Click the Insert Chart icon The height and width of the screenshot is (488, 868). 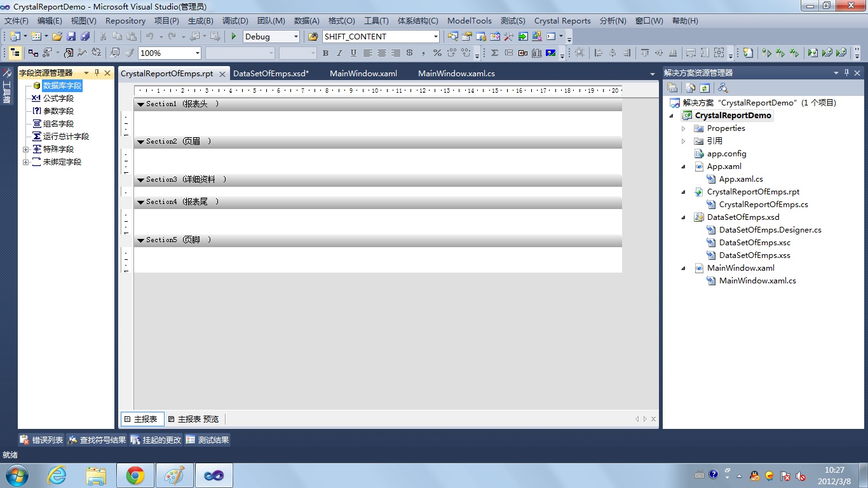[536, 53]
